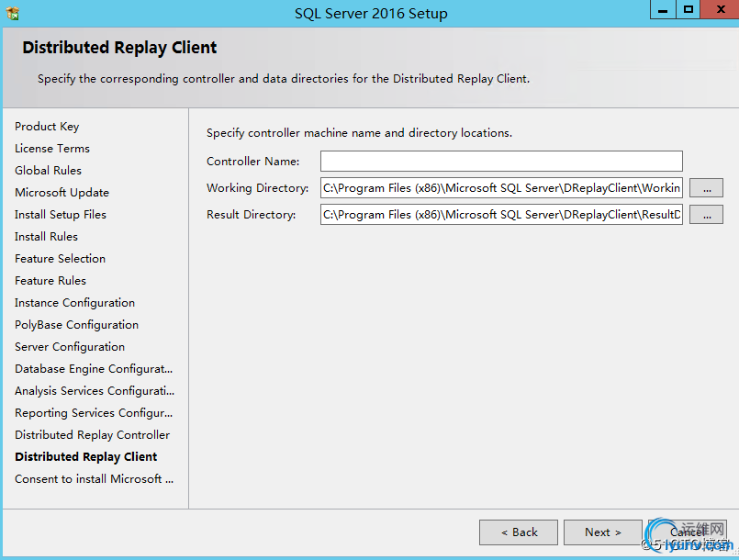739x560 pixels.
Task: Cancel the SQL Server setup
Action: pyautogui.click(x=688, y=532)
